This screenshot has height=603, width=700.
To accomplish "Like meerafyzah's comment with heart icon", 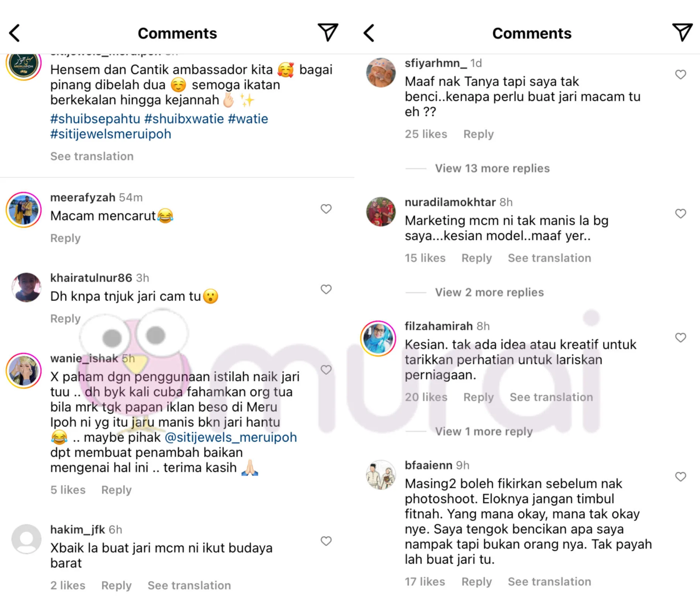I will pos(326,209).
